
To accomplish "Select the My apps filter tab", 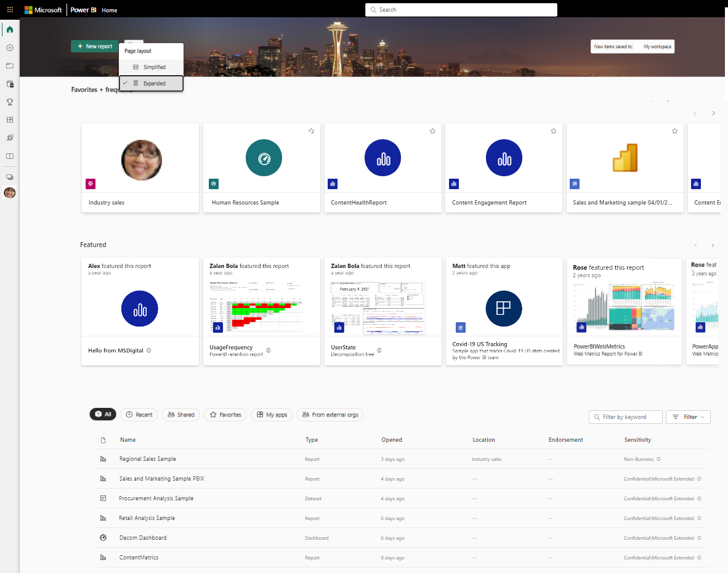I will click(x=272, y=415).
